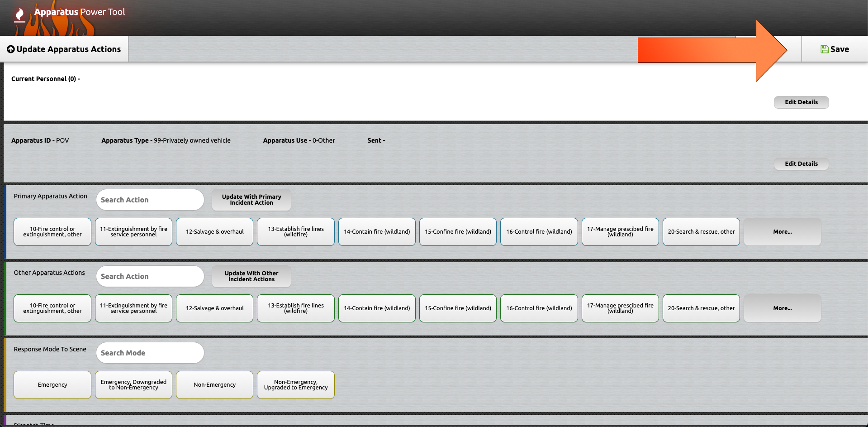This screenshot has height=427, width=868.
Task: Pick 14-Contain fire (wildland) under Other Actions
Action: click(376, 308)
